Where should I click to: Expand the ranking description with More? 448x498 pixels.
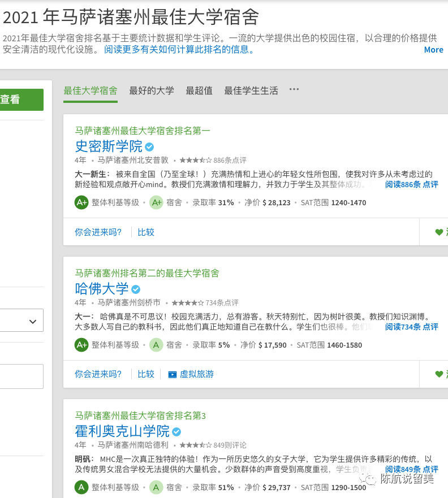tap(433, 50)
